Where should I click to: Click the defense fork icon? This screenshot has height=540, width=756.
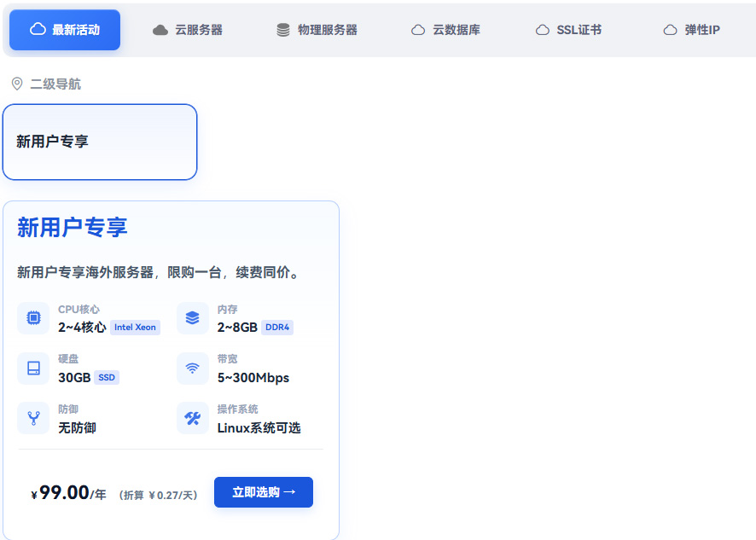pos(33,418)
